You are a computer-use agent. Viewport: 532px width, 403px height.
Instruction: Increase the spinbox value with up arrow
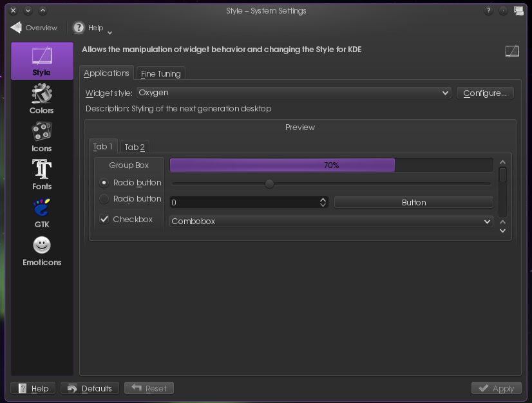coord(323,200)
